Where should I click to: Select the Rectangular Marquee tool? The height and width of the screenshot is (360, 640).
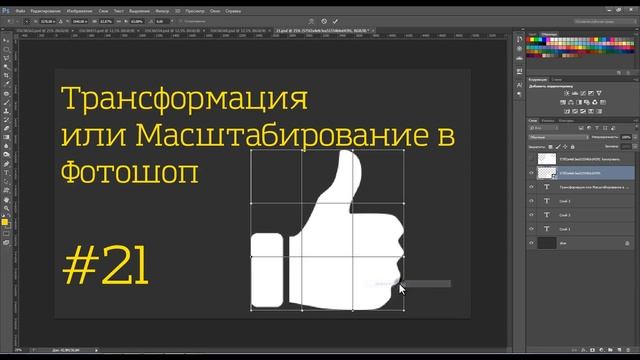coord(6,49)
